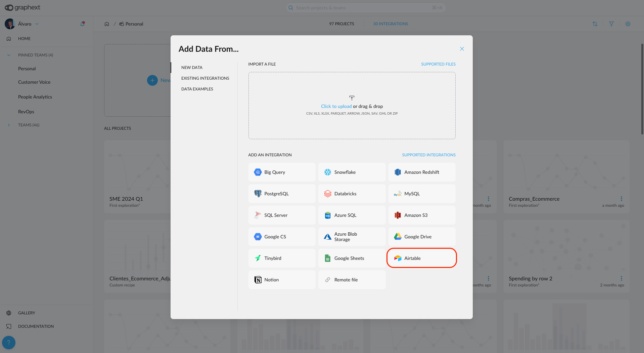Screen dimensions: 644x353
Task: Open notifications bell
Action: tap(82, 24)
